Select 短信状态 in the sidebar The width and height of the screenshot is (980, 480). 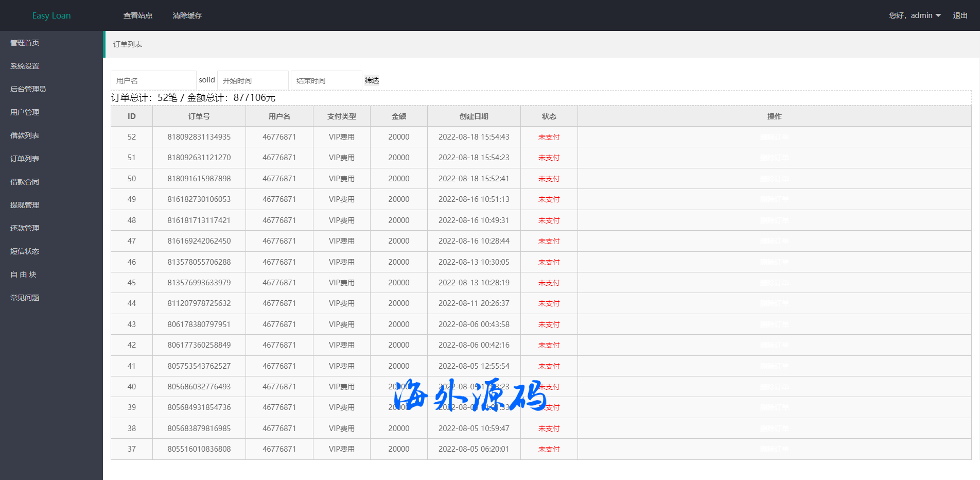25,251
